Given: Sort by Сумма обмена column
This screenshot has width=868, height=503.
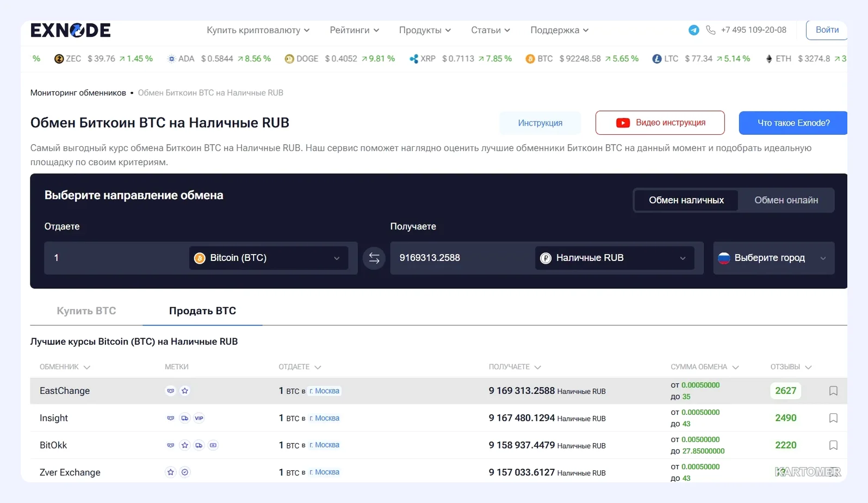Looking at the screenshot, I should pyautogui.click(x=705, y=367).
